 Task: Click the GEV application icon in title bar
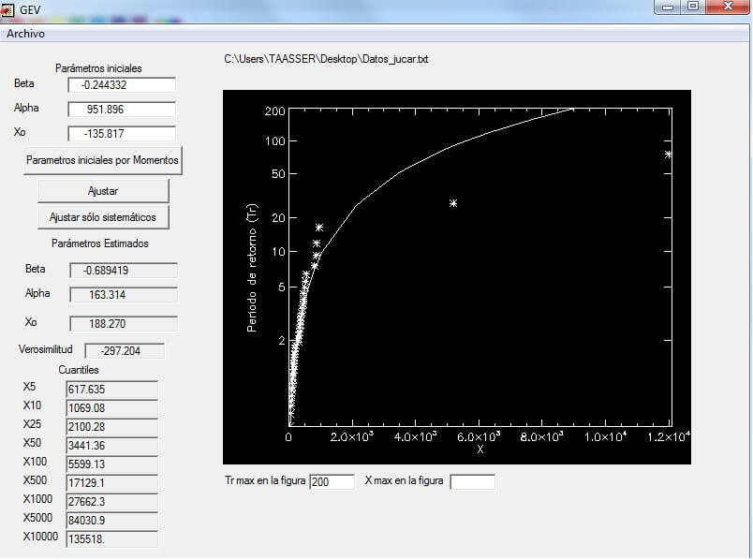click(8, 7)
